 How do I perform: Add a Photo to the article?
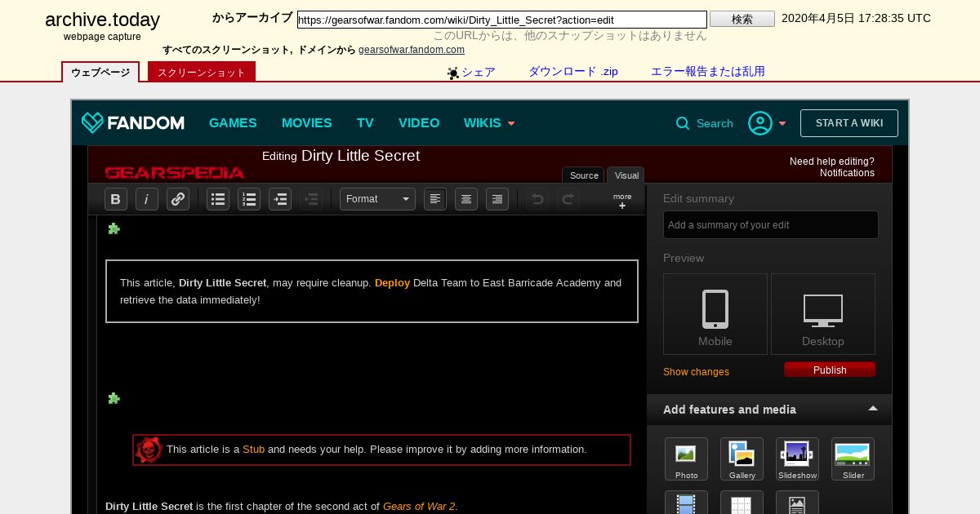pyautogui.click(x=686, y=459)
